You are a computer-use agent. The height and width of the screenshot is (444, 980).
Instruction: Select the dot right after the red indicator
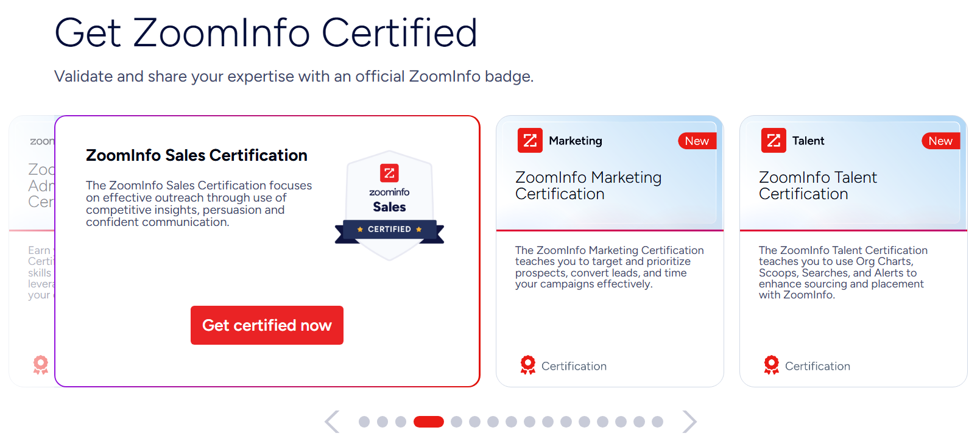pos(457,421)
